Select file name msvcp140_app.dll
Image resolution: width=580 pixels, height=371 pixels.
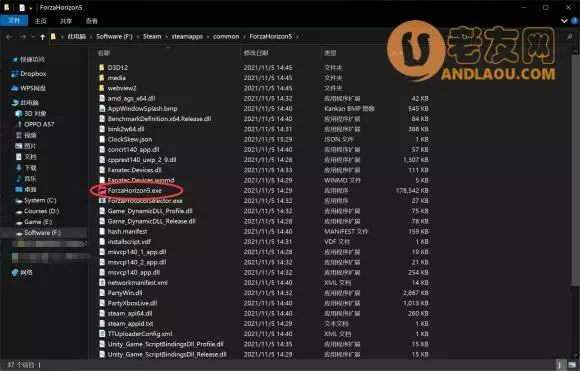tap(134, 272)
